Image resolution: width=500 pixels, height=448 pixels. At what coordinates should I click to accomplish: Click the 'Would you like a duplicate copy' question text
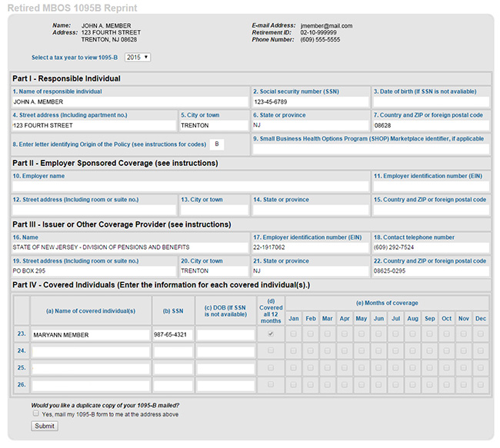pos(105,405)
